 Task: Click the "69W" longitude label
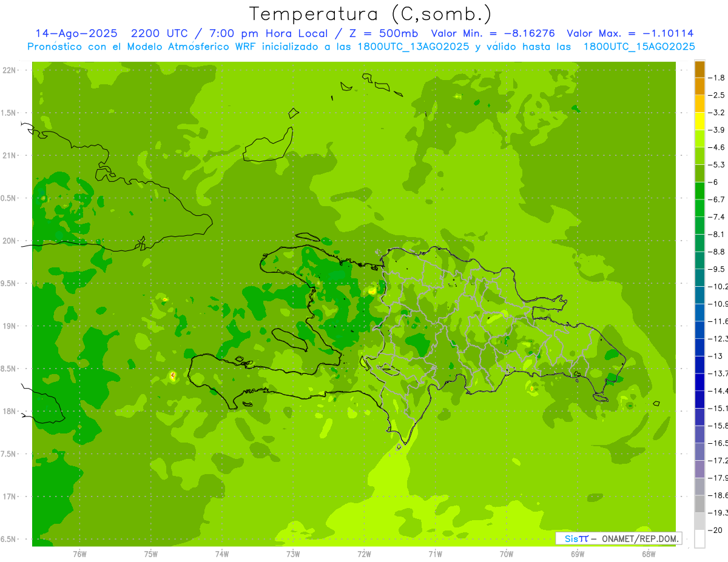pyautogui.click(x=578, y=554)
